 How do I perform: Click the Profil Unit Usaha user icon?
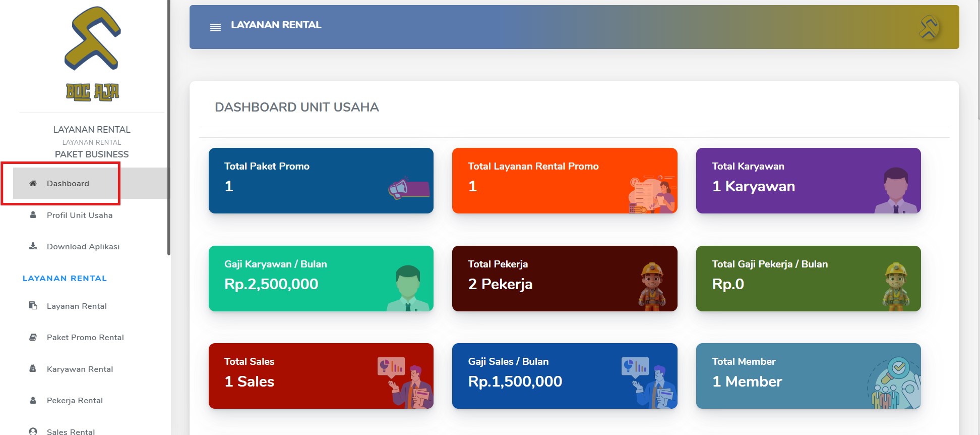[x=33, y=214]
